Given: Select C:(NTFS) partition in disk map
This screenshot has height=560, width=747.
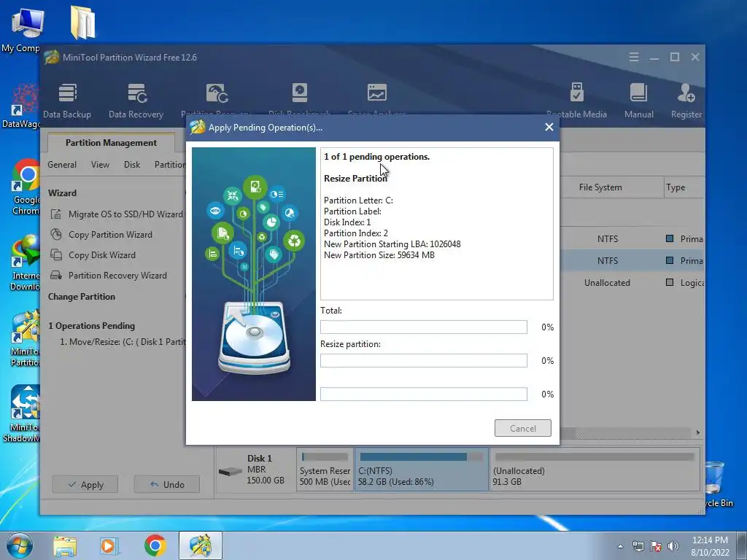Looking at the screenshot, I should coord(422,470).
